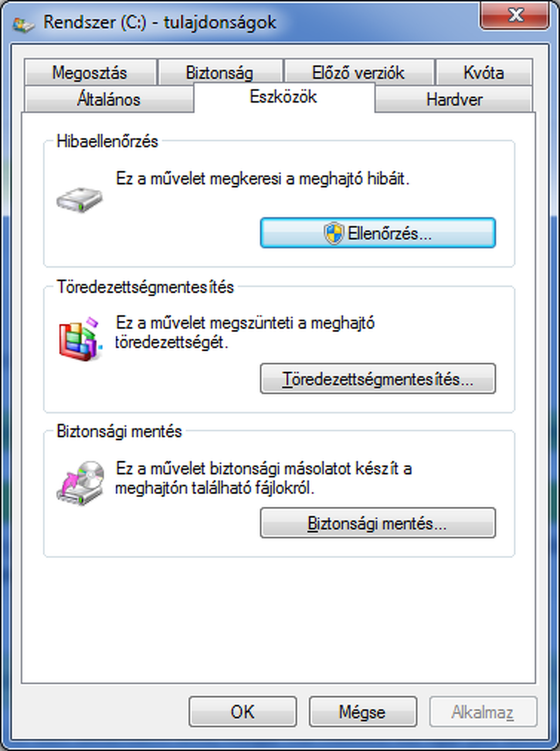The height and width of the screenshot is (751, 560).
Task: Open the Hardver tab
Action: [x=454, y=99]
